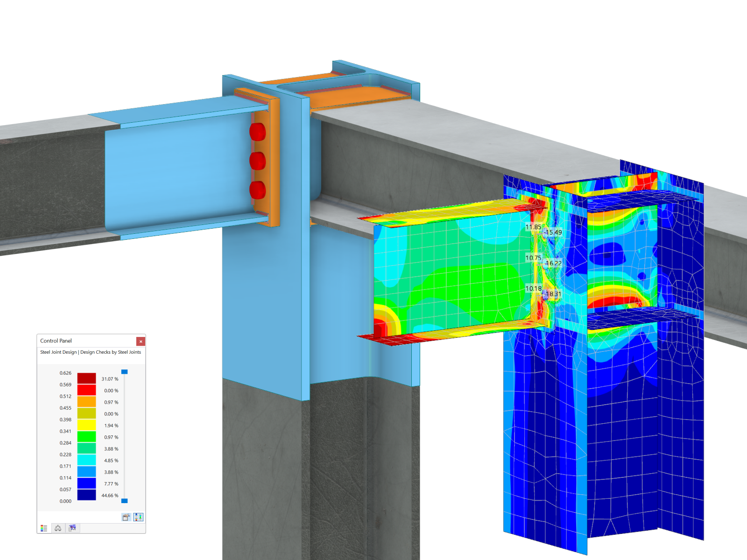This screenshot has height=560, width=747.
Task: Select the top red bolt on end plate
Action: (257, 132)
